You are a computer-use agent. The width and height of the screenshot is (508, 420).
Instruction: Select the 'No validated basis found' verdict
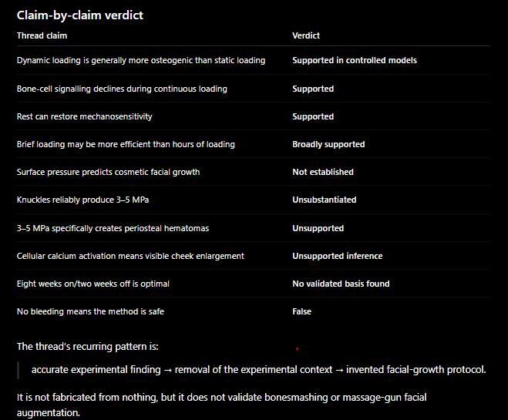pos(341,284)
